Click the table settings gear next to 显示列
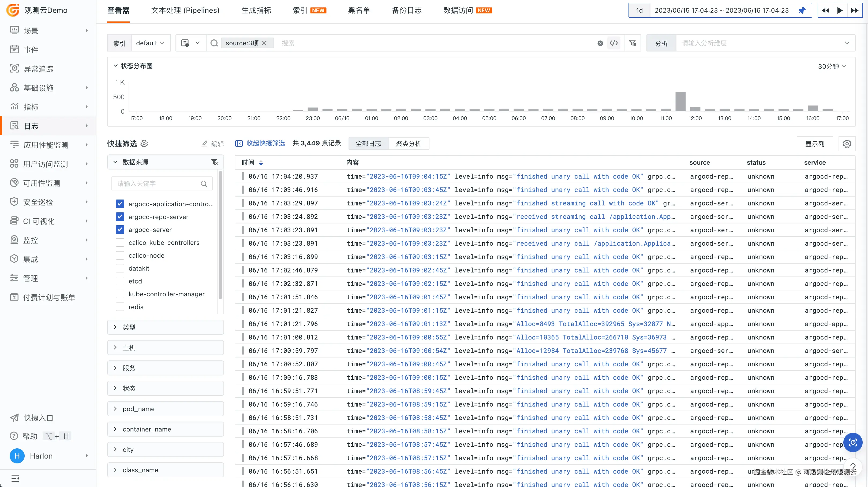Viewport: 868px width, 487px height. 847,144
